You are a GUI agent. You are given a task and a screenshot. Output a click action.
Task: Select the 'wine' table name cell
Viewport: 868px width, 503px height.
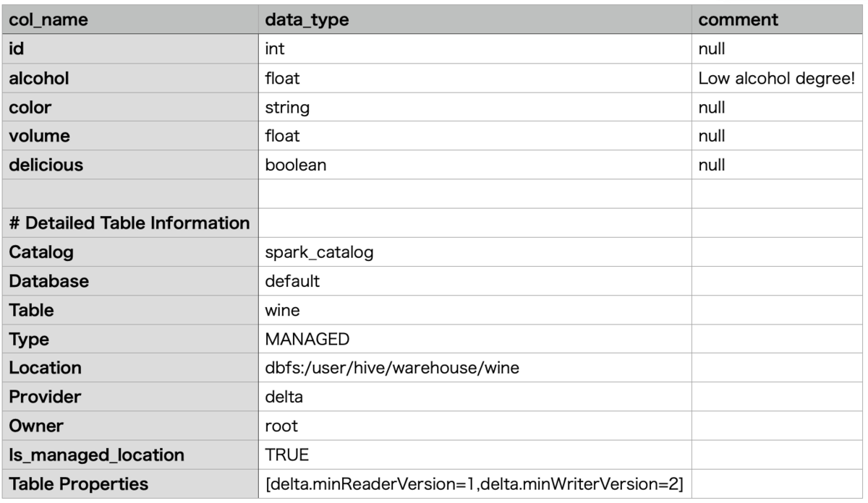pos(475,311)
